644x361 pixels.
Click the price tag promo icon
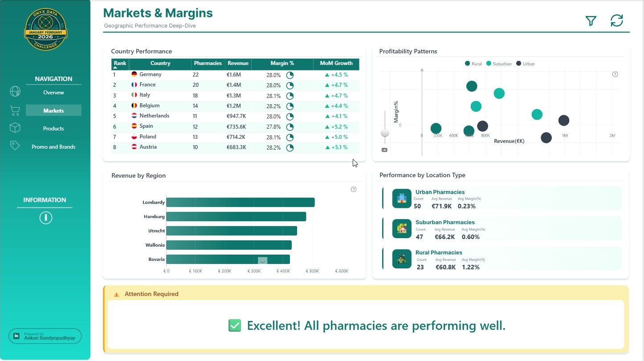tap(15, 146)
